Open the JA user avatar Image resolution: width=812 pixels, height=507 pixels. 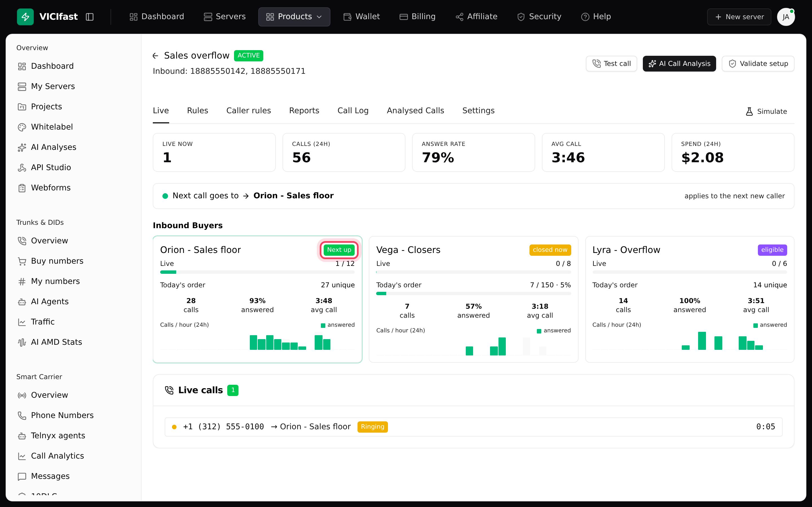point(785,17)
